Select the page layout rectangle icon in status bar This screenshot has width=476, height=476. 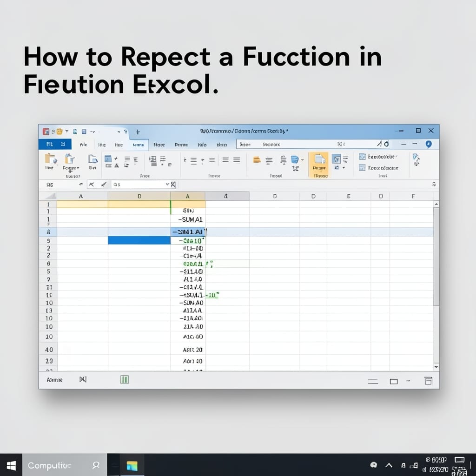tap(393, 381)
